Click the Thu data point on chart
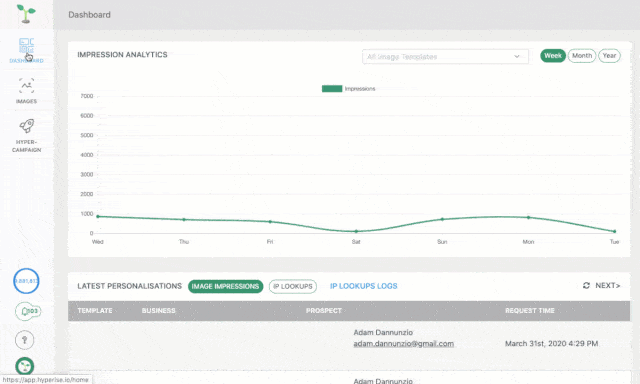 point(184,220)
